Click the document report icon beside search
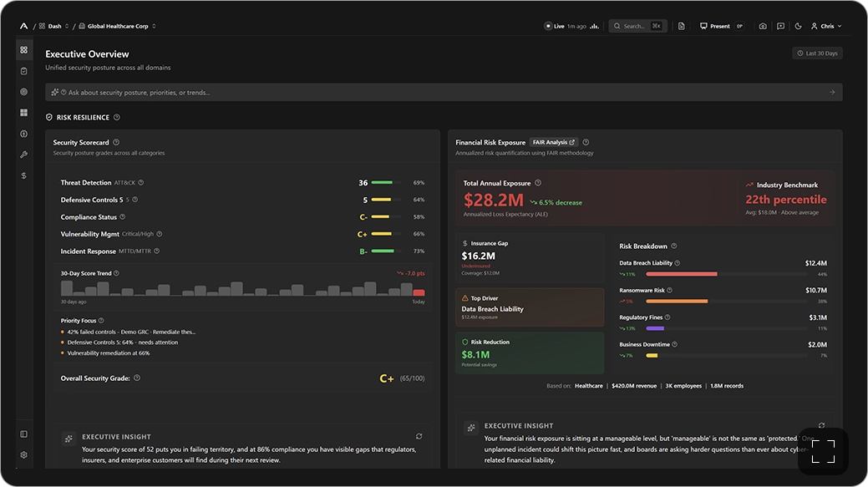This screenshot has width=868, height=487. [x=682, y=26]
